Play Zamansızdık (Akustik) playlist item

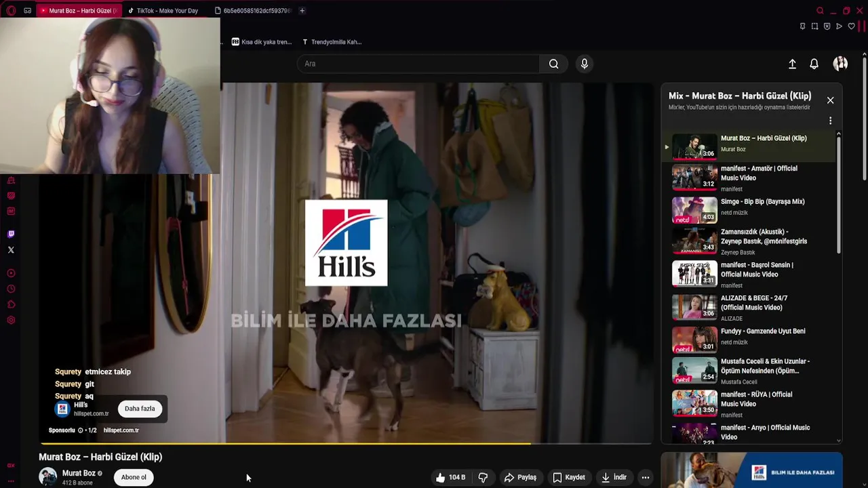(749, 241)
